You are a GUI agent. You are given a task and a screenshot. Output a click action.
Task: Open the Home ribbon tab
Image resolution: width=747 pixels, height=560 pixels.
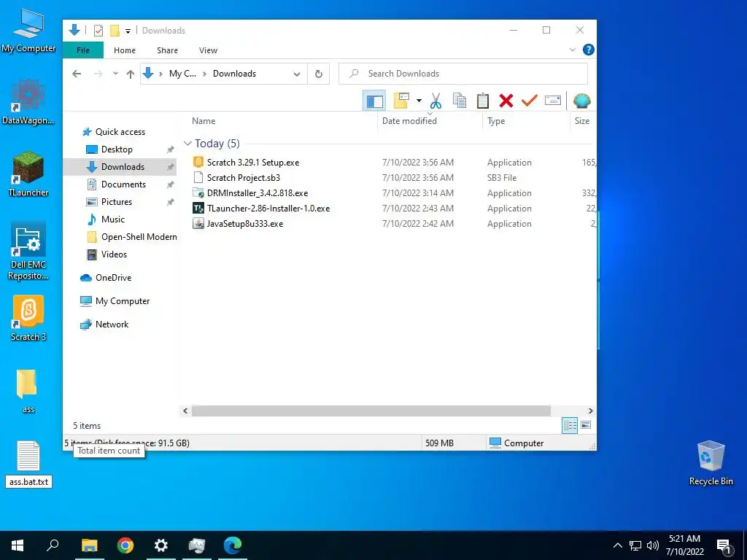coord(124,50)
